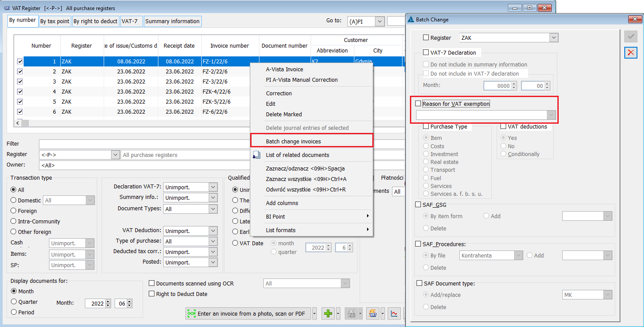
Task: Switch to the By tax point tab
Action: [x=55, y=21]
